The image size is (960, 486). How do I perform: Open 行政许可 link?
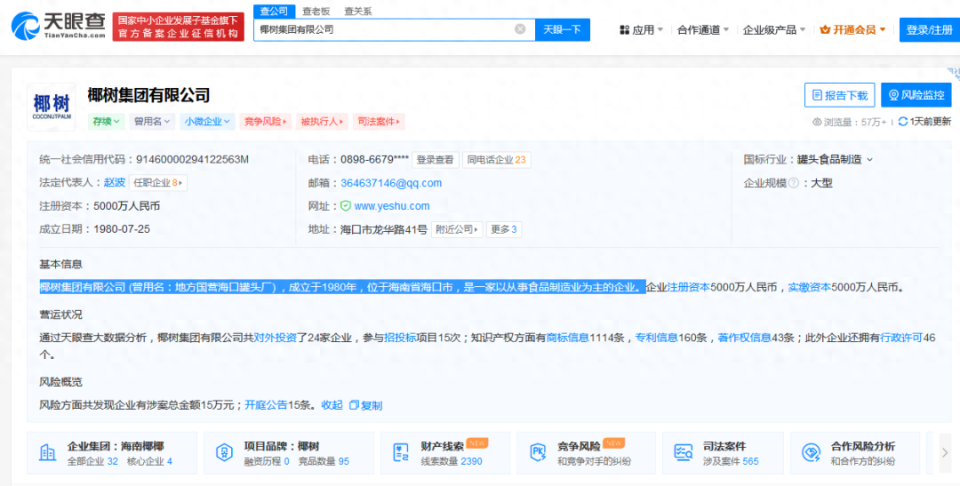(901, 337)
